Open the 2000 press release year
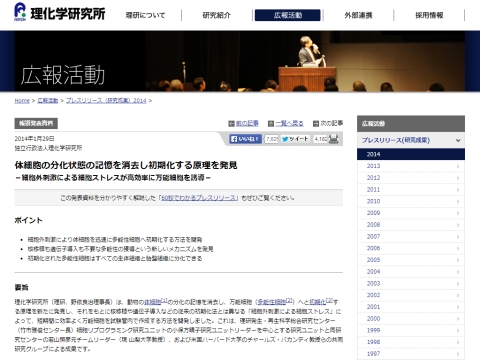 click(411, 319)
